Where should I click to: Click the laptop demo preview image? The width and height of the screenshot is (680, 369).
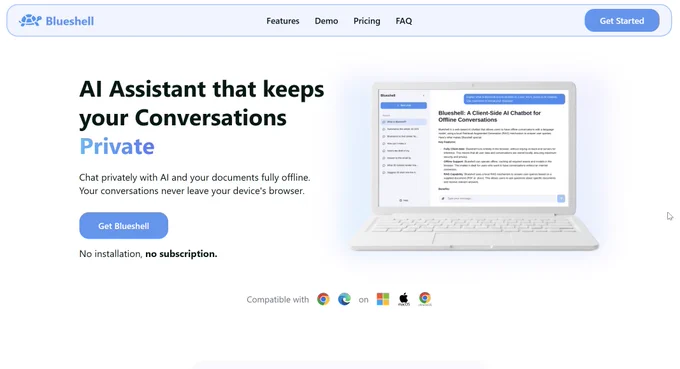[475, 166]
